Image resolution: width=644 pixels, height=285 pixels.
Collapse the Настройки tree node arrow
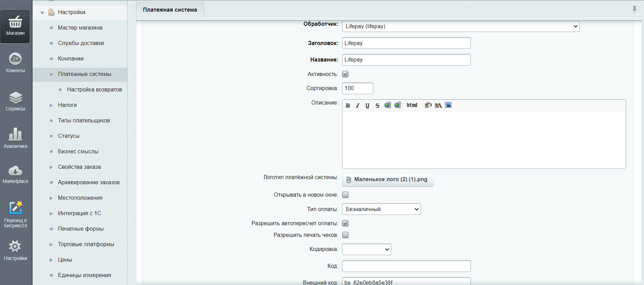[42, 13]
